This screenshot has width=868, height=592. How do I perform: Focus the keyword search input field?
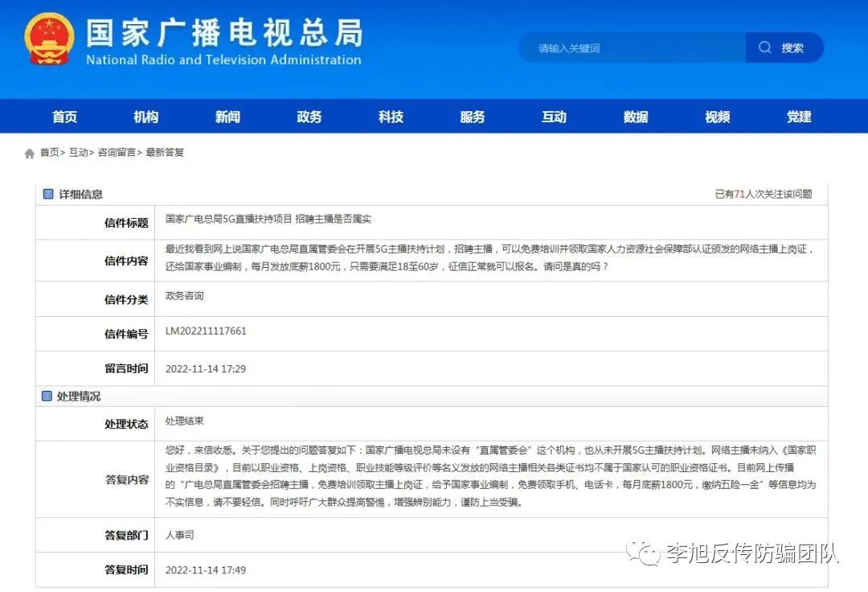tap(633, 47)
